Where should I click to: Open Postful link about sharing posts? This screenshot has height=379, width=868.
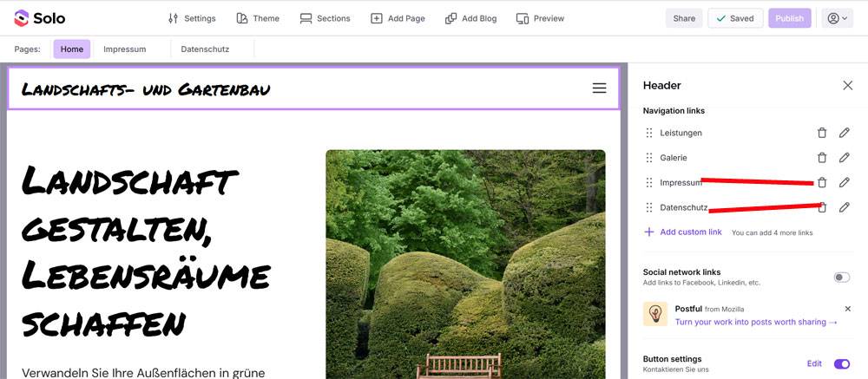(756, 322)
